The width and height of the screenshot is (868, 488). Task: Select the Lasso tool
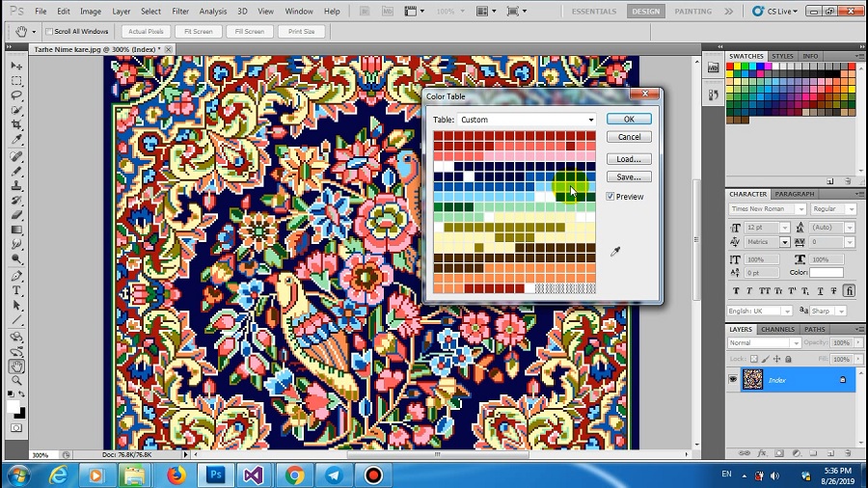tap(16, 95)
